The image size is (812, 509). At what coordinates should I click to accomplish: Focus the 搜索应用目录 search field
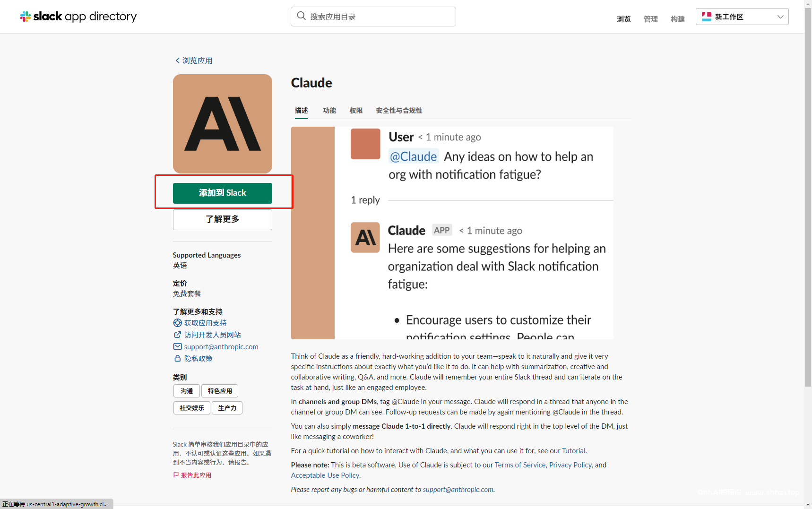point(373,17)
